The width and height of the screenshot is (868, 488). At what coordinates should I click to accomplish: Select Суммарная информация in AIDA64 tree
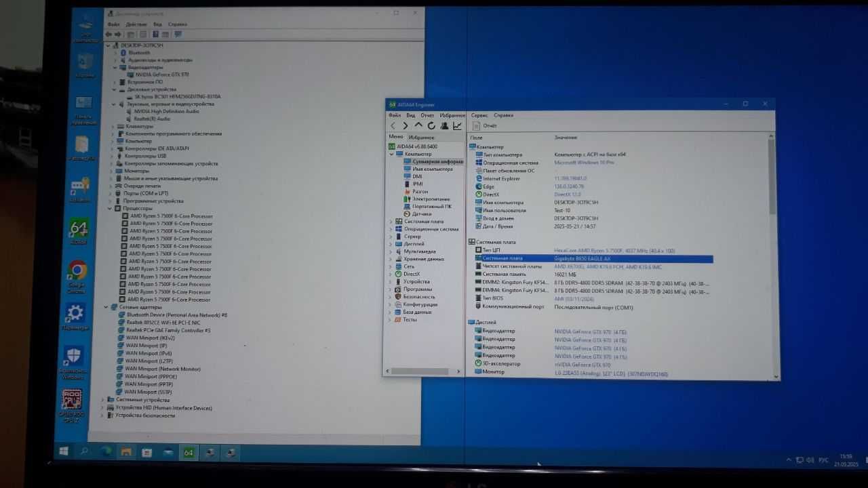[433, 161]
